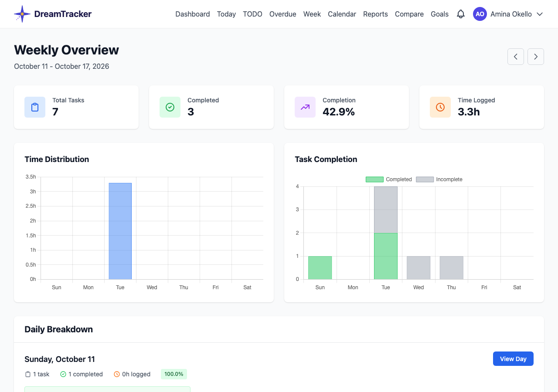Viewport: 558px width, 392px height.
Task: Click View Day for Sunday, October 11
Action: (x=513, y=359)
